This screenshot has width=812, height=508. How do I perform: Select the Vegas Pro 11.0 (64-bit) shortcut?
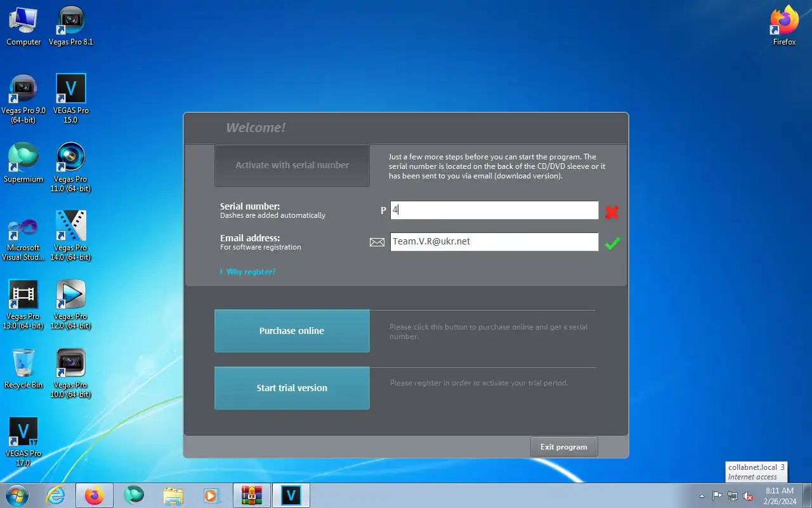tap(71, 168)
